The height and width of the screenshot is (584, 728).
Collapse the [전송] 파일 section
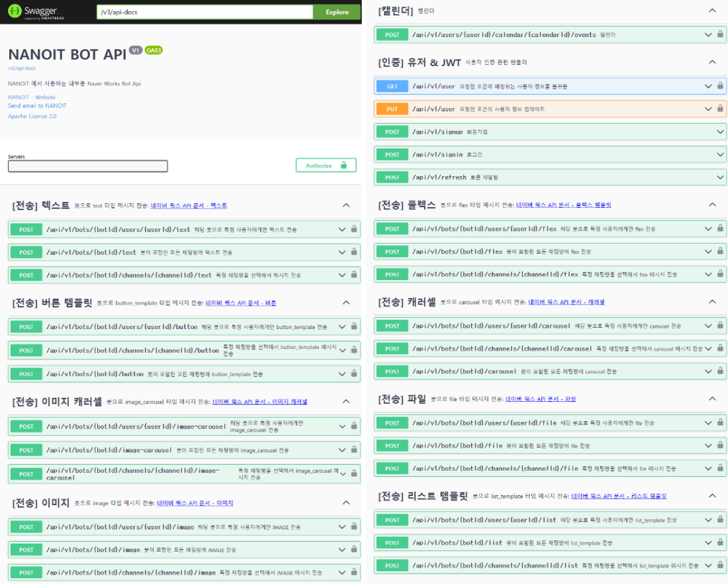pyautogui.click(x=712, y=399)
